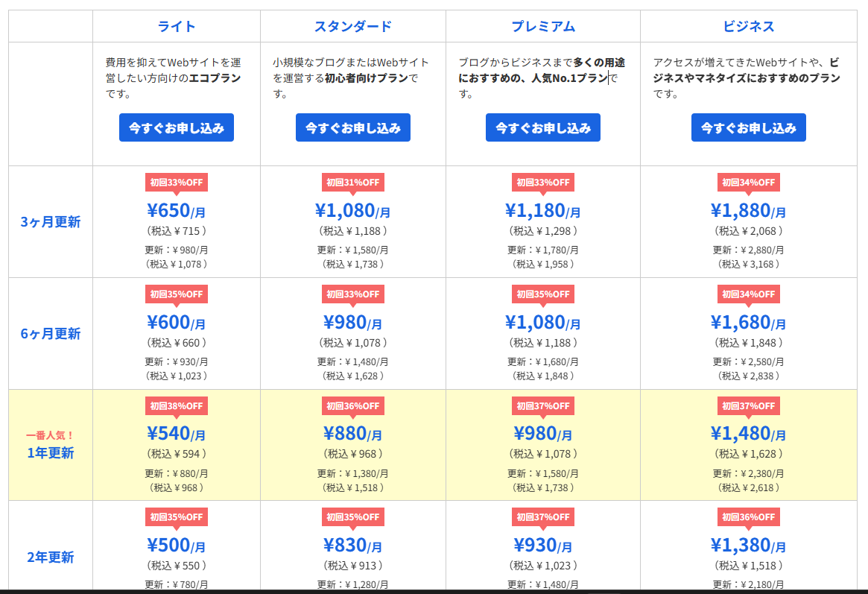This screenshot has height=594, width=868.
Task: Click the ¥830/月 スタンダード price
Action: (353, 546)
